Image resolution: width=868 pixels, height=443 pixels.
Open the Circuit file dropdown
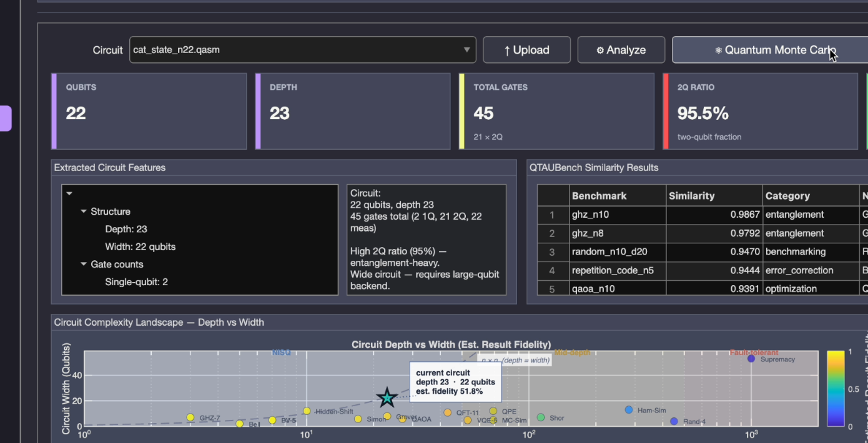[x=302, y=50]
